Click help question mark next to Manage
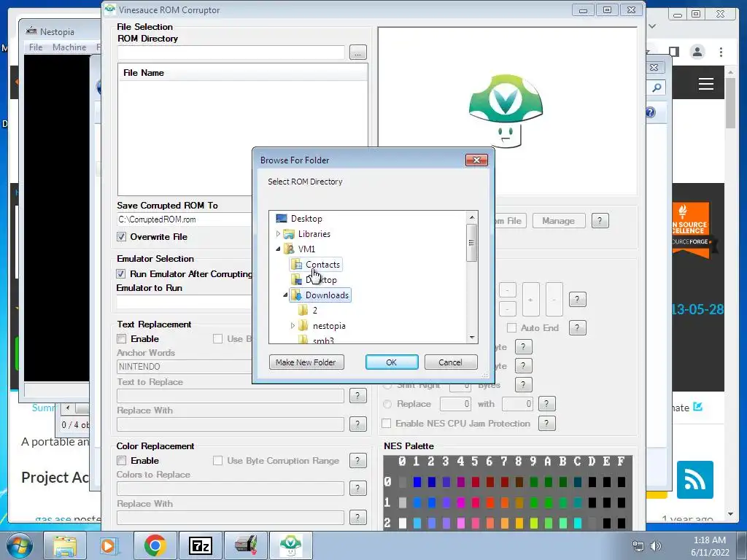747x560 pixels. tap(600, 221)
